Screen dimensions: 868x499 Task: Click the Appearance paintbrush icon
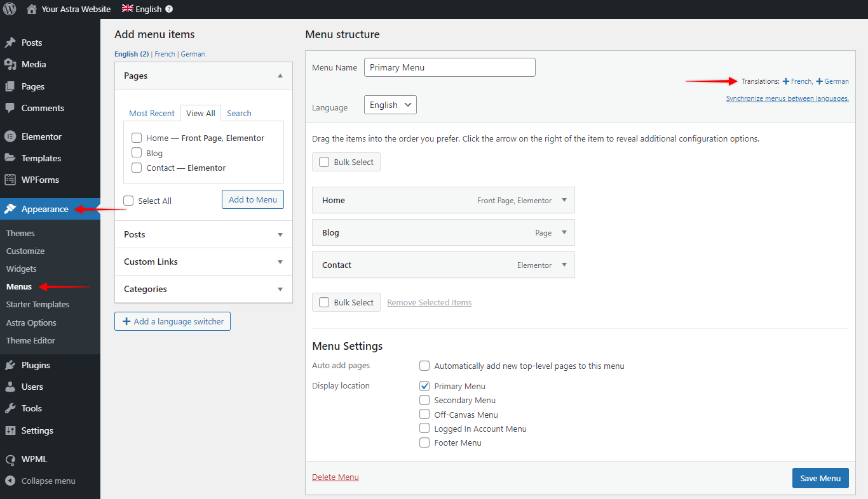click(x=10, y=209)
